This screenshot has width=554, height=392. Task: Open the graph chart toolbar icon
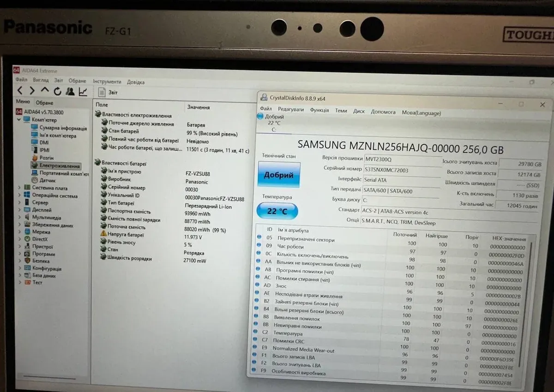(83, 92)
